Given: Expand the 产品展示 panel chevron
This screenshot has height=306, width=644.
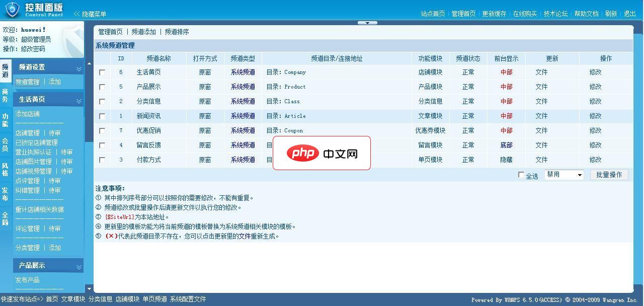Looking at the screenshot, I should click(78, 266).
